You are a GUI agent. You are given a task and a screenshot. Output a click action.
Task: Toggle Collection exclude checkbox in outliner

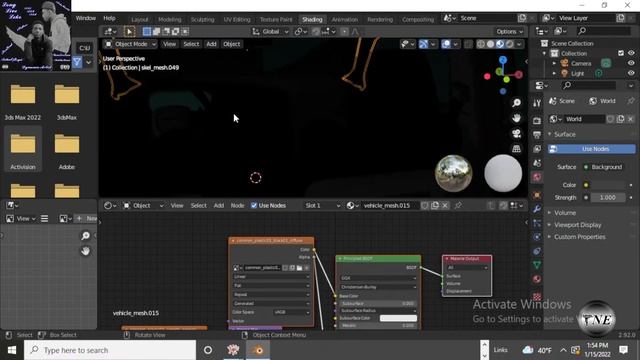tap(621, 53)
